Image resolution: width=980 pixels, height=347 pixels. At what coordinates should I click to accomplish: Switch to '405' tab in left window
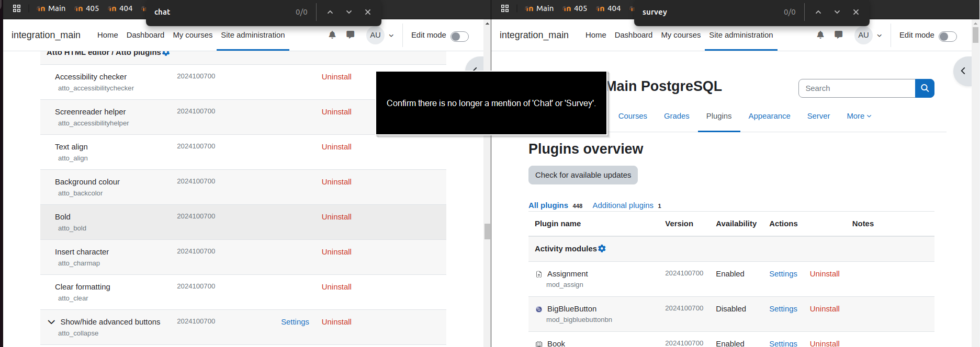point(87,8)
